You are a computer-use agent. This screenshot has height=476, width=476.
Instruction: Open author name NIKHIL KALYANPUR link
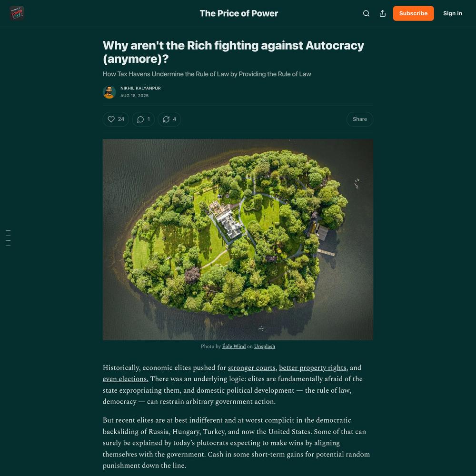tap(140, 89)
